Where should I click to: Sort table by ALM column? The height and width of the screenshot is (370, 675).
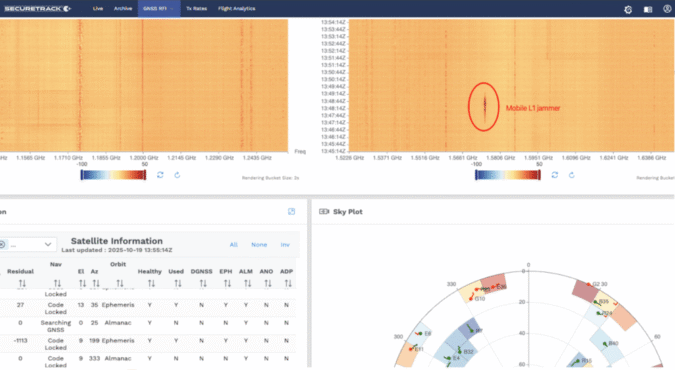click(248, 283)
